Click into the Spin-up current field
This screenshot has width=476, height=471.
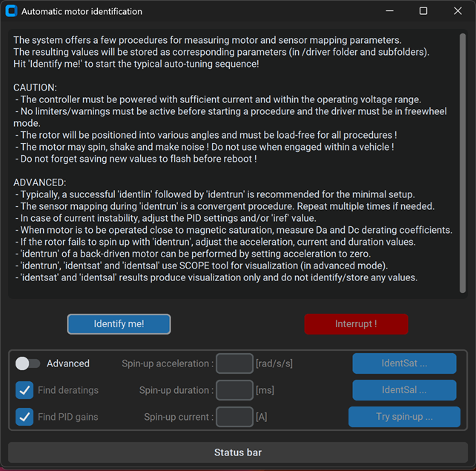(x=234, y=417)
